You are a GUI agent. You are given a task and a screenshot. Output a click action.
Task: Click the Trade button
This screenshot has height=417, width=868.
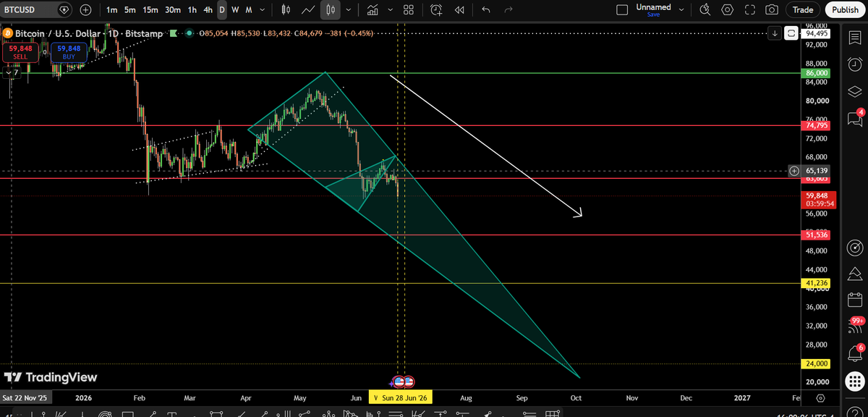point(803,10)
